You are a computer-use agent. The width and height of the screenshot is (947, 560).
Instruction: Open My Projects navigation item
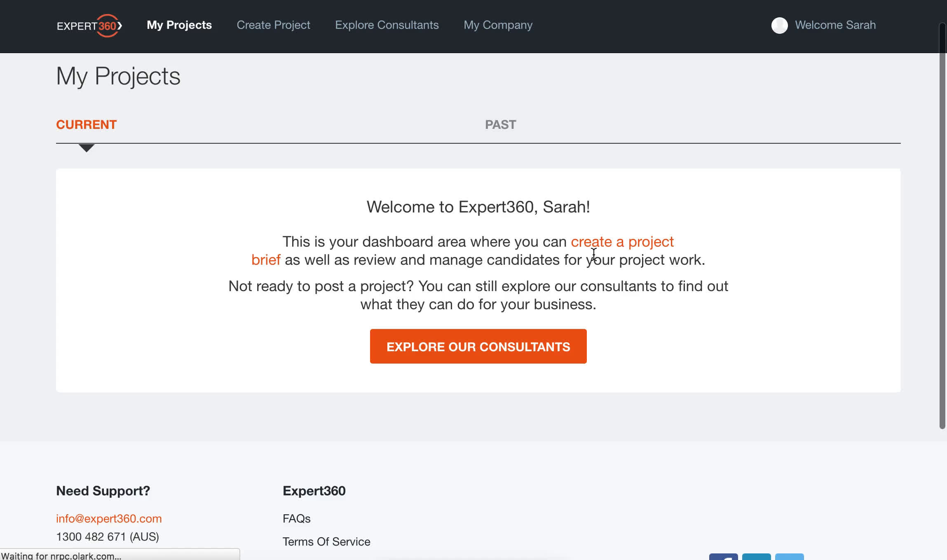(179, 26)
